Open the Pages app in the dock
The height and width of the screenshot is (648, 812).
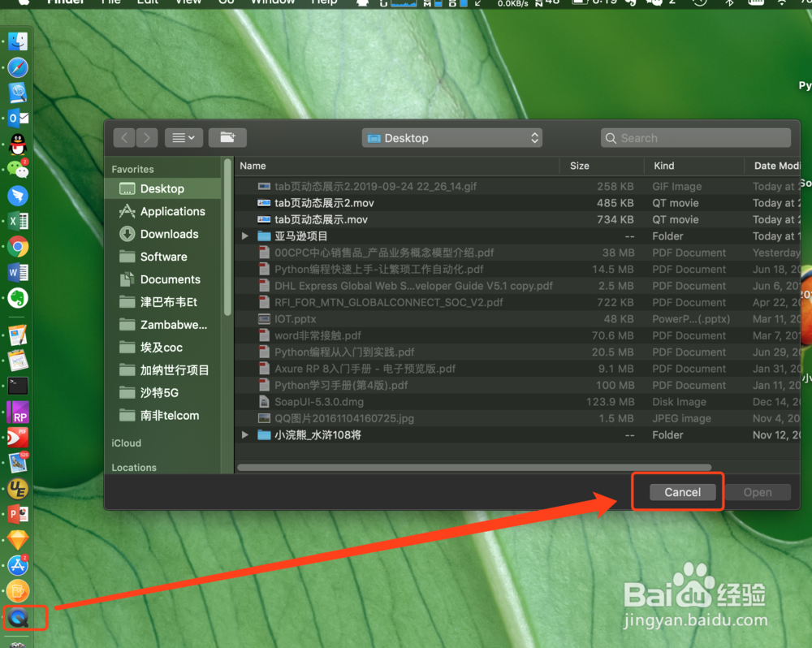(18, 335)
